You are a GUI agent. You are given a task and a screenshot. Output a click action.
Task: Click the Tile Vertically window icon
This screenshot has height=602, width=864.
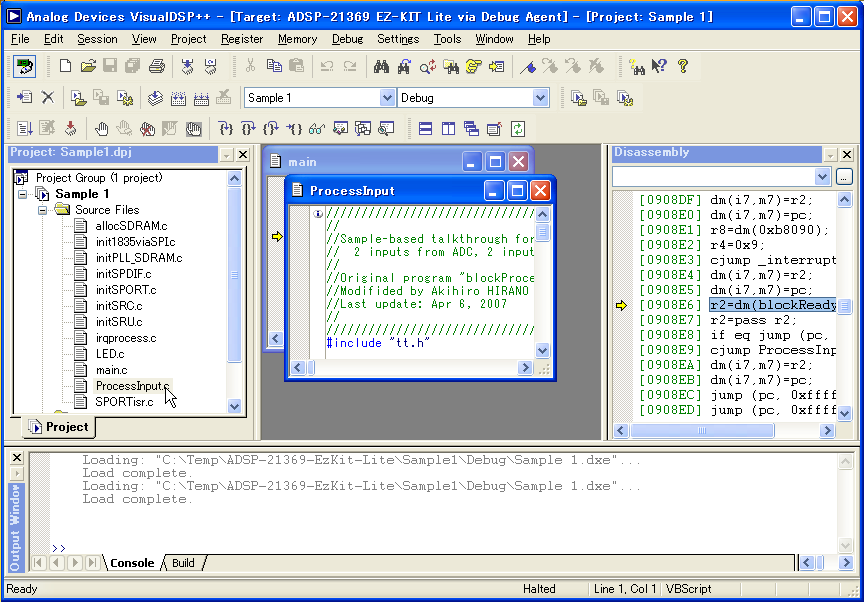[x=448, y=129]
